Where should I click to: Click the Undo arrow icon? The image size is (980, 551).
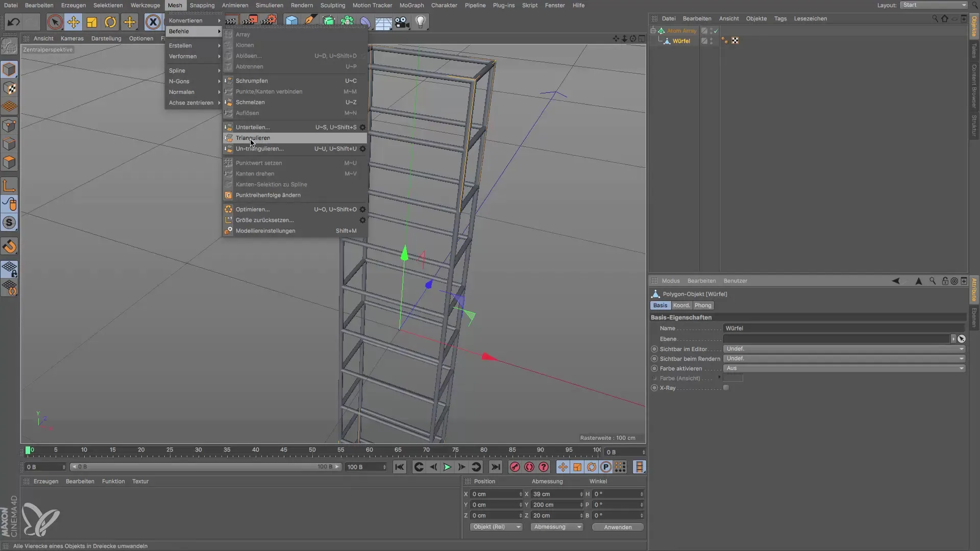14,22
